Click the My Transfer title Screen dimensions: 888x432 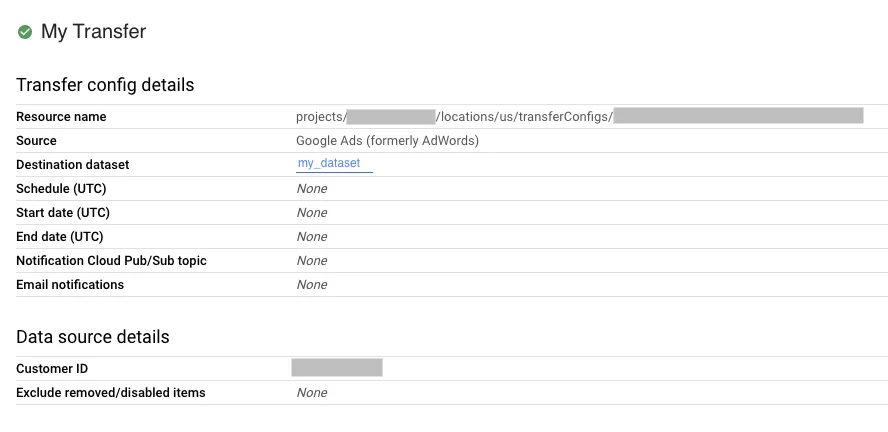(x=93, y=32)
